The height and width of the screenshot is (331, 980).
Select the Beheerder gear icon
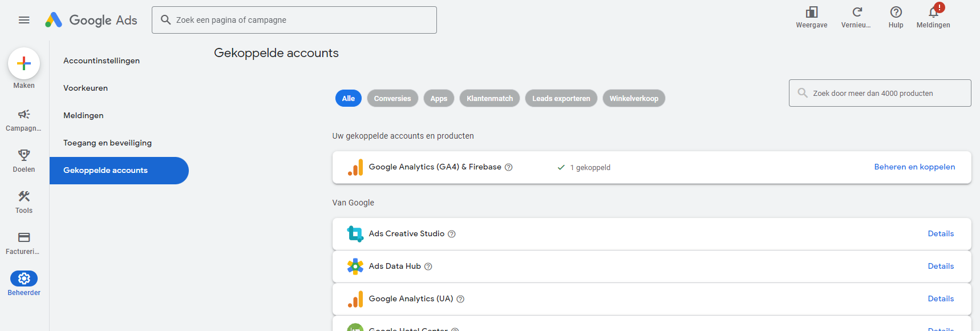coord(24,278)
